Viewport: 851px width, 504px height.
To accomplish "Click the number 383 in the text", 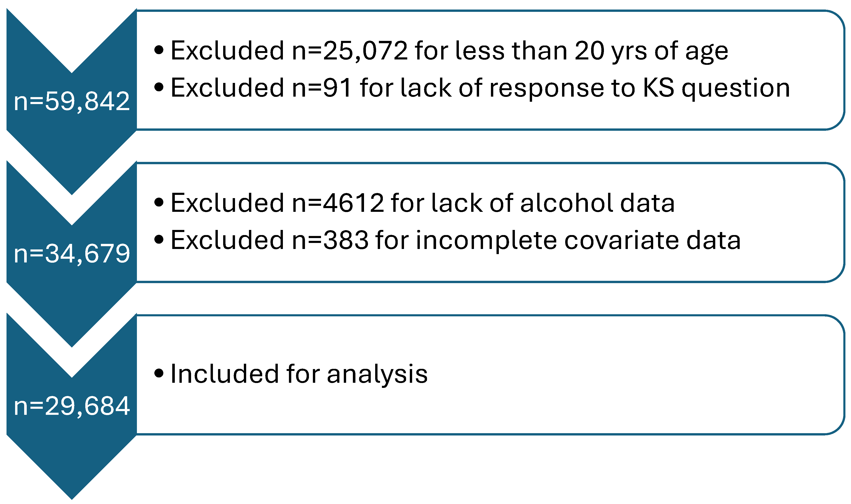I will pos(346,240).
